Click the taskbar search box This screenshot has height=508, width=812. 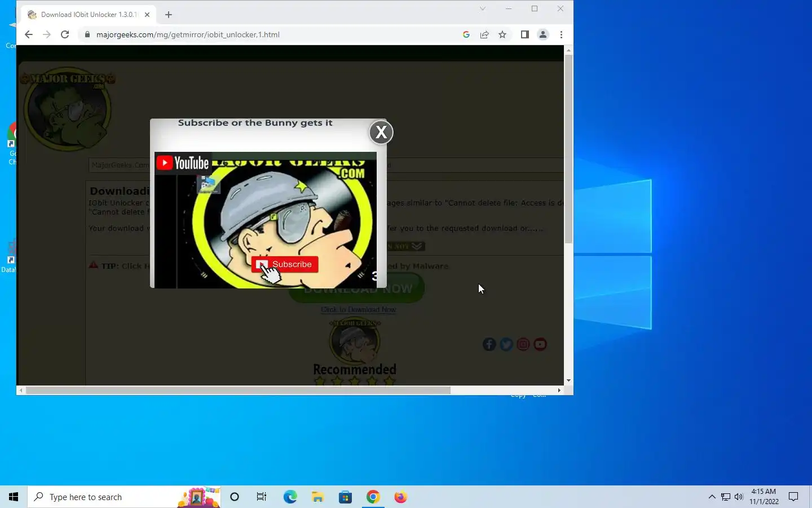coord(124,497)
